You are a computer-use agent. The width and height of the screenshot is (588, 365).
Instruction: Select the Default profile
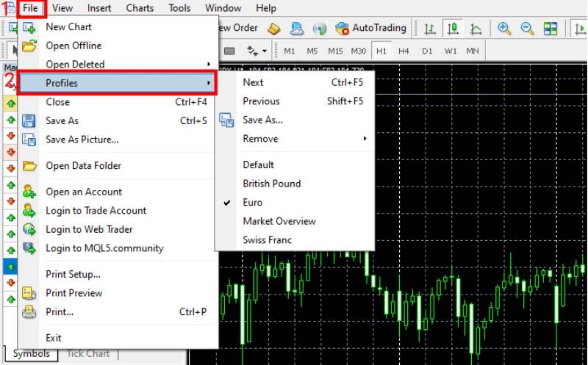coord(295,165)
